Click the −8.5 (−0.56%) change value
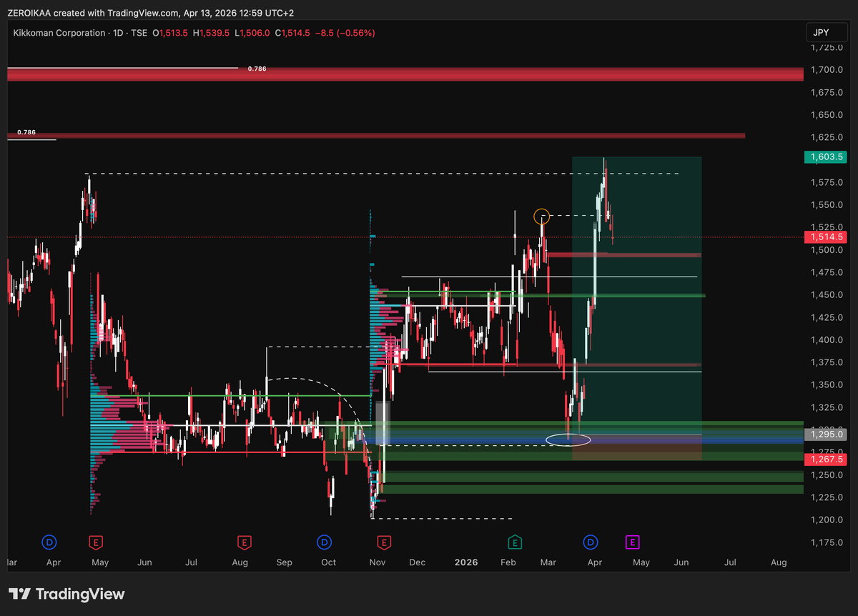Viewport: 858px width, 616px height. point(345,33)
